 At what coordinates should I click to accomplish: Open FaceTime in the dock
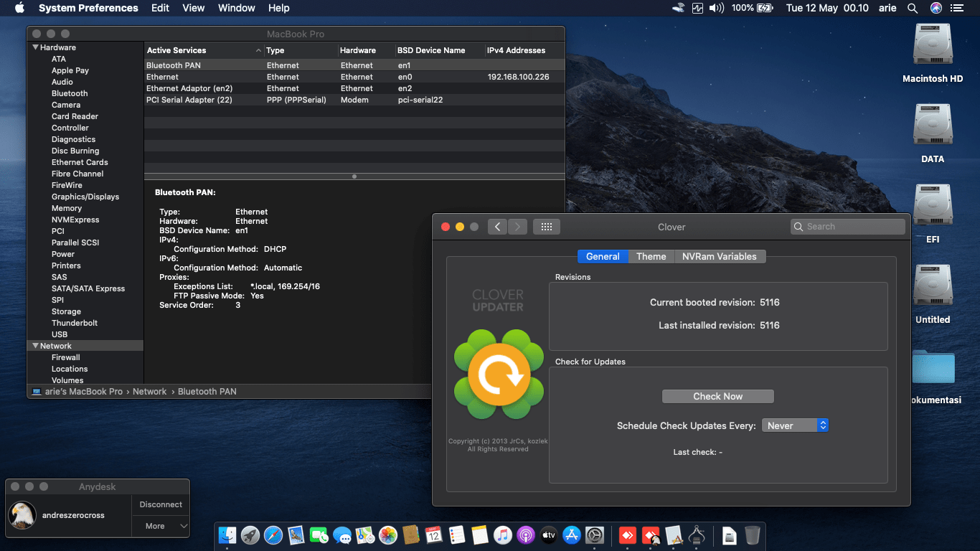click(319, 535)
